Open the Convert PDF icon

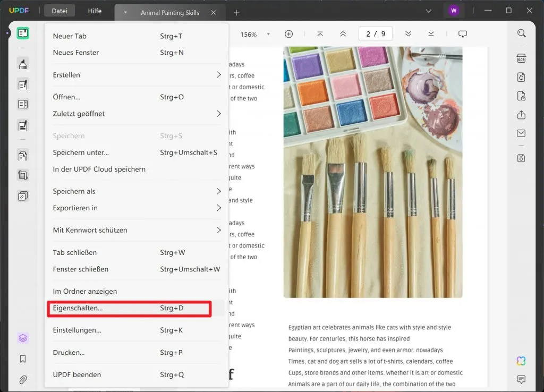pos(521,77)
